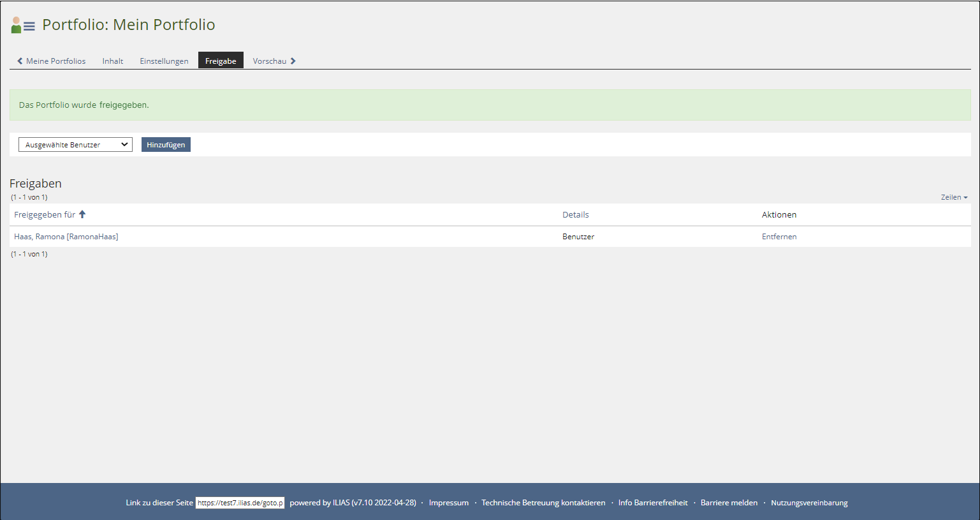Open the Einstellungen tab
Screen dimensions: 980x520
(x=164, y=61)
